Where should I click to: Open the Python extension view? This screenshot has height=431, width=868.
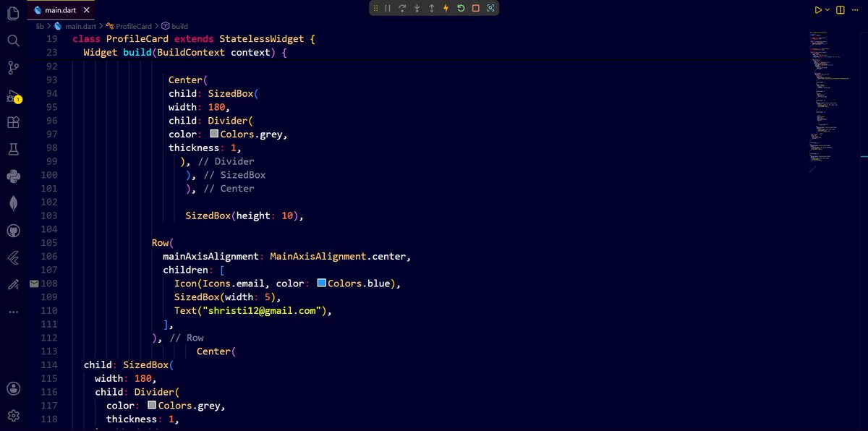pos(13,176)
